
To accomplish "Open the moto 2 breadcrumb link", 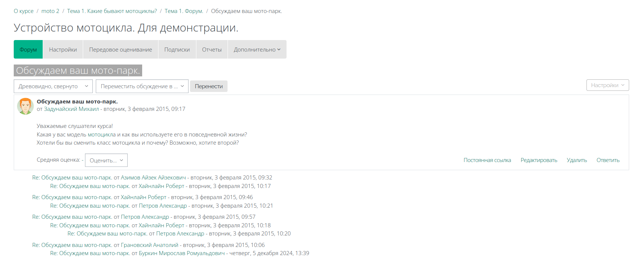I will click(50, 11).
